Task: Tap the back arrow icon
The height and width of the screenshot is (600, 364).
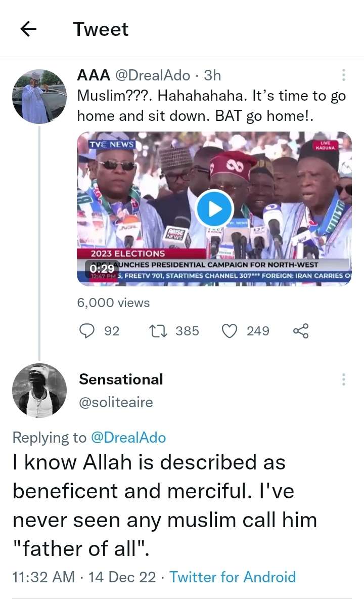Action: (x=28, y=29)
